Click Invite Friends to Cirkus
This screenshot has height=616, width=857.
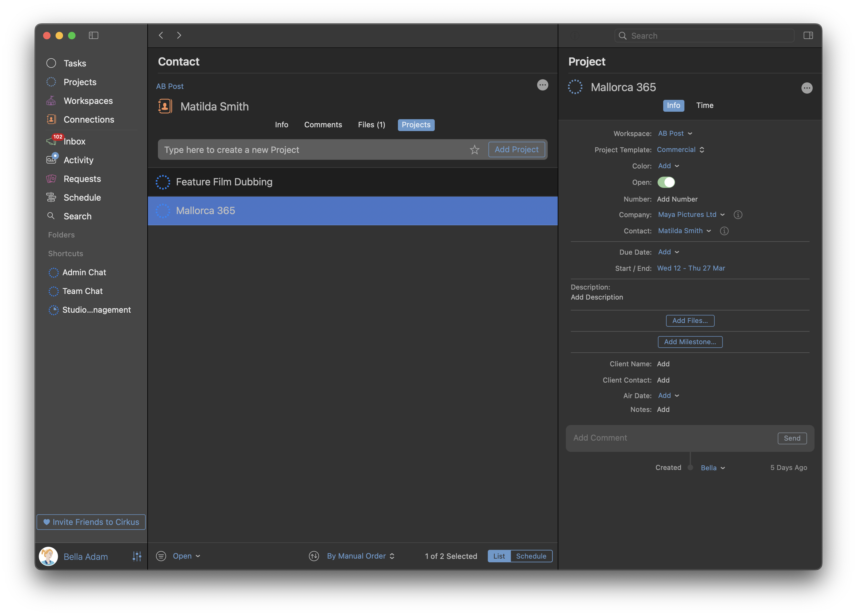(x=91, y=522)
